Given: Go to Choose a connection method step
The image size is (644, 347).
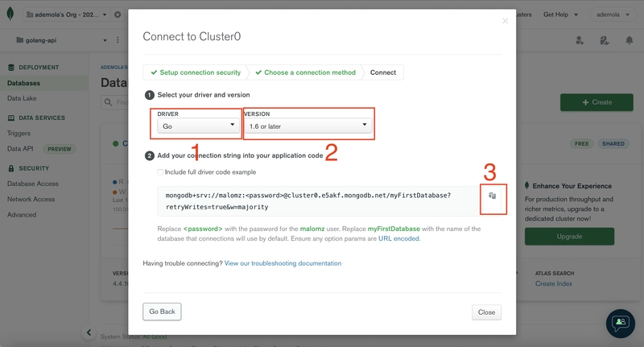Looking at the screenshot, I should point(305,72).
